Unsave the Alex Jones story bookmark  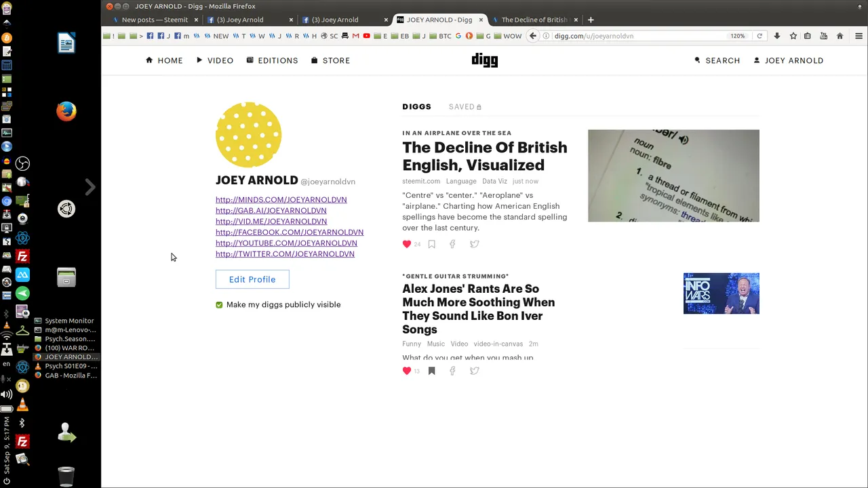[431, 371]
